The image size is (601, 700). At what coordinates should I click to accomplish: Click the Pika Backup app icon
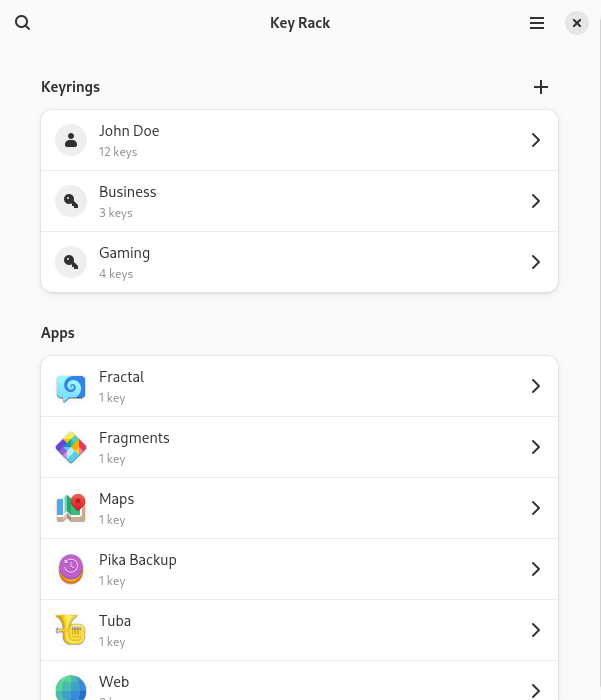coord(71,569)
